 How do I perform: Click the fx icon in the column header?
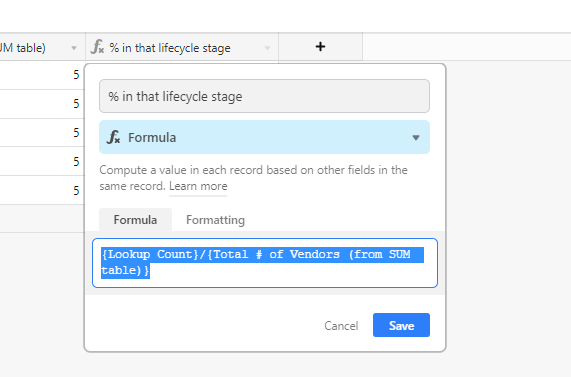coord(97,47)
